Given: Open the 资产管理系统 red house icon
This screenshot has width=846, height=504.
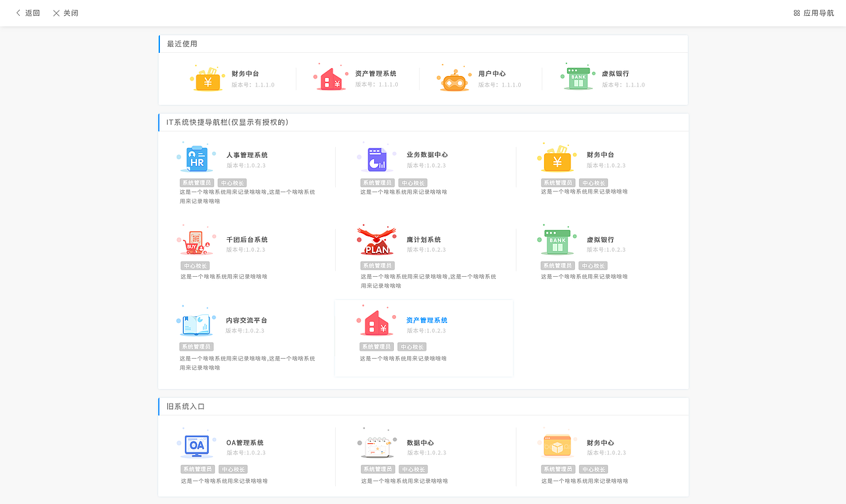Looking at the screenshot, I should point(376,322).
